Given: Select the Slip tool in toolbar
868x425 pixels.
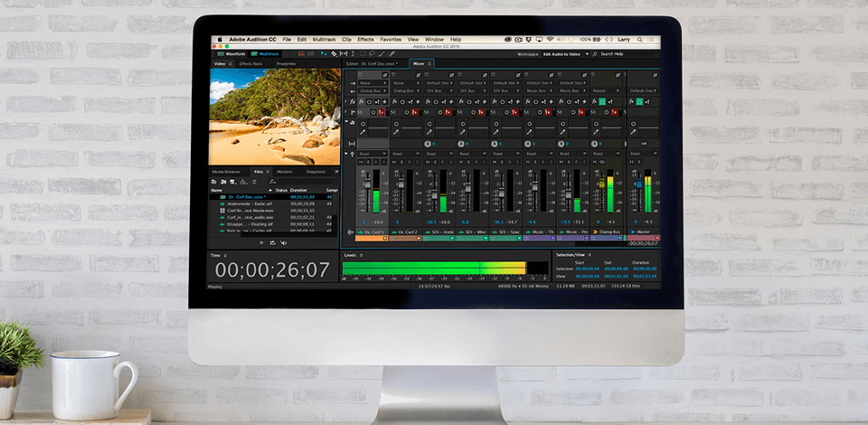Looking at the screenshot, I should point(344,53).
